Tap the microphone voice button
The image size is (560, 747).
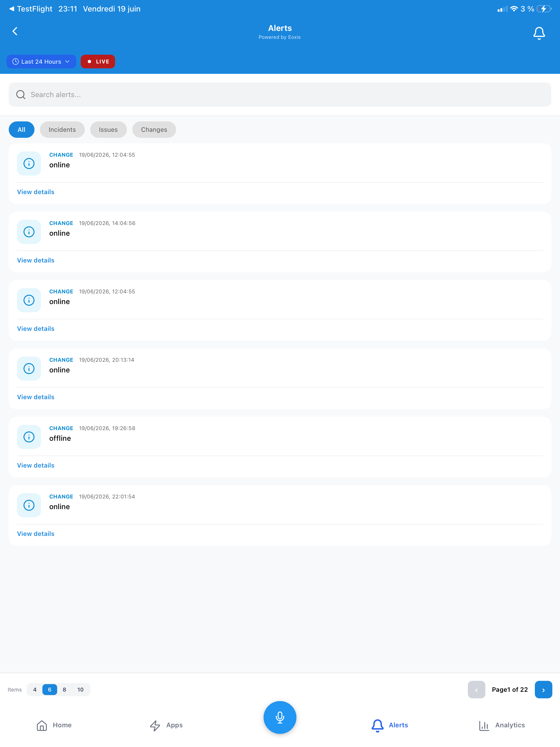click(x=280, y=717)
